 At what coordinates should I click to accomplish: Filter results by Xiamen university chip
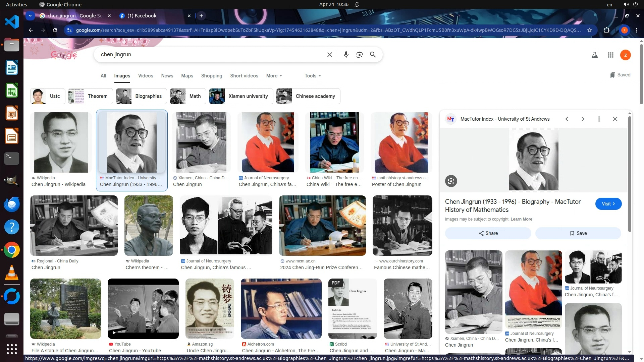(241, 96)
